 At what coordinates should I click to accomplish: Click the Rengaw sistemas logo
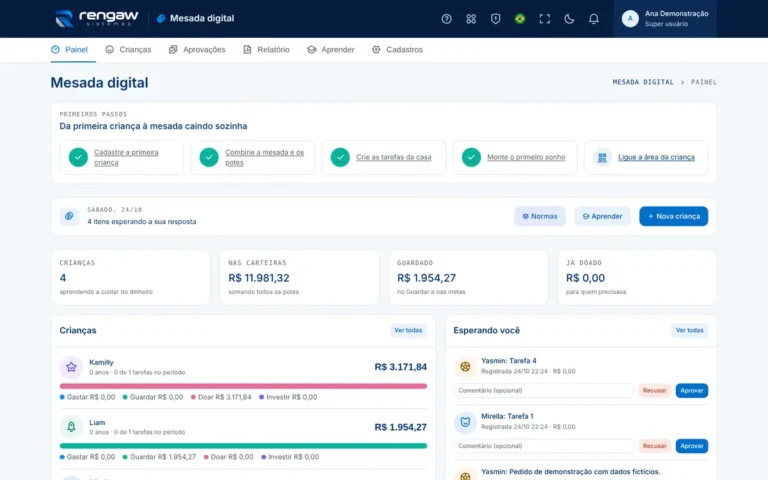(x=96, y=19)
